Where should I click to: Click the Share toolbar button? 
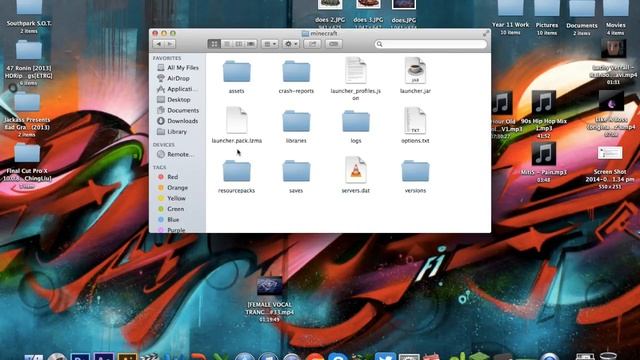click(313, 44)
